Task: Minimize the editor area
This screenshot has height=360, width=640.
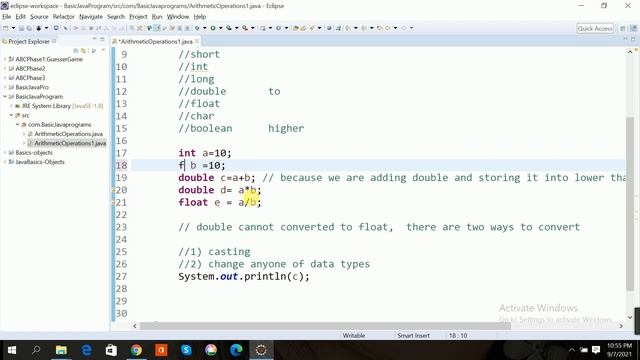Action: point(625,39)
